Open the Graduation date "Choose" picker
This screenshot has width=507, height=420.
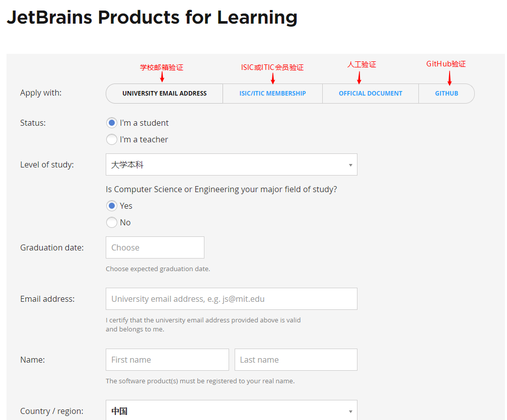pos(155,247)
